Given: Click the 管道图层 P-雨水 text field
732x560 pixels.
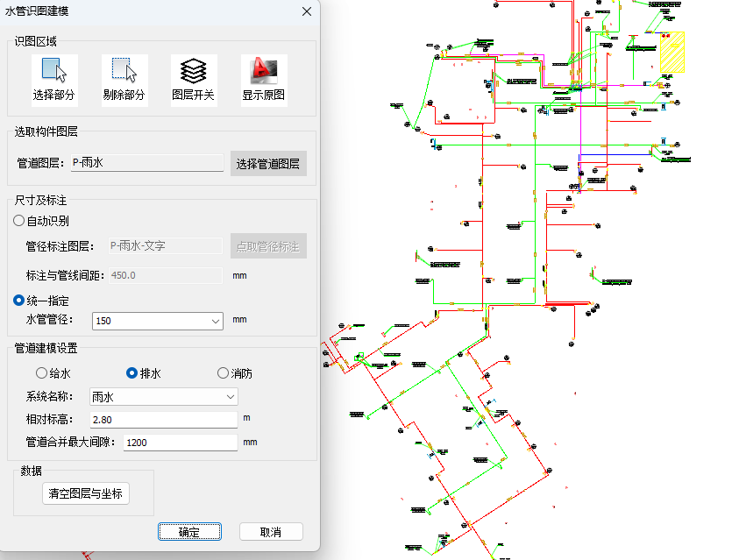Looking at the screenshot, I should 147,163.
